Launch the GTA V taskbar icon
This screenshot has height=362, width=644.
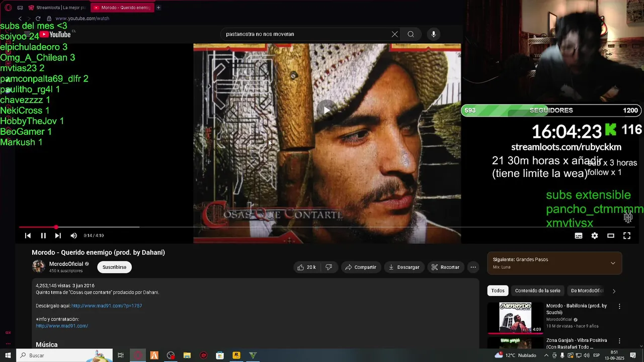pyautogui.click(x=253, y=355)
